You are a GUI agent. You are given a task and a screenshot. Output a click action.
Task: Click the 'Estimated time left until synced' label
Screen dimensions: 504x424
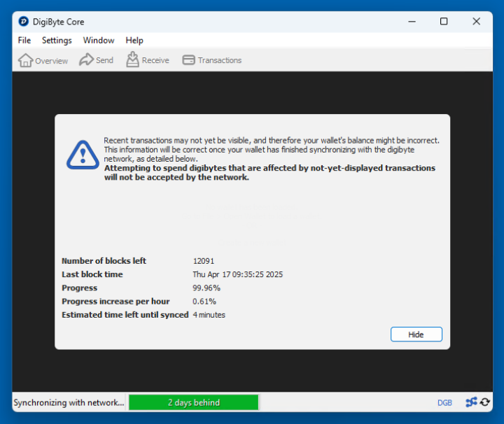click(x=125, y=315)
